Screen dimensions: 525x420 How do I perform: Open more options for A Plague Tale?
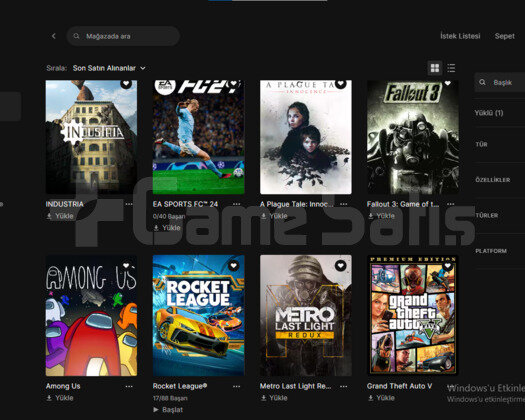(344, 204)
